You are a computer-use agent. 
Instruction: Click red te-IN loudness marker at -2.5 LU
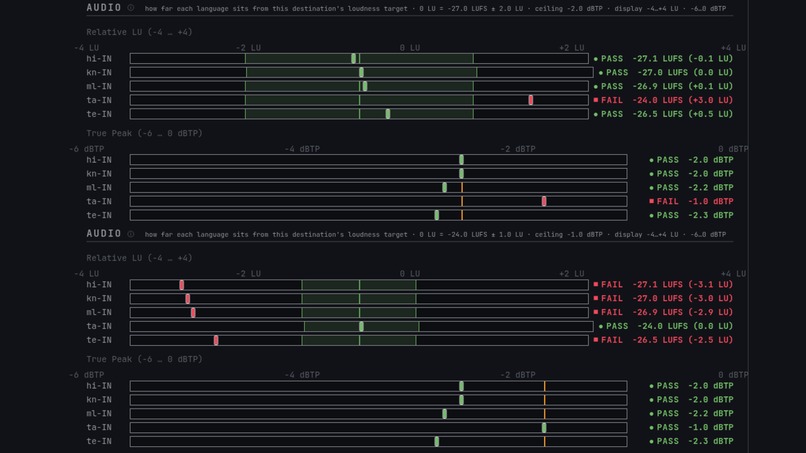pyautogui.click(x=216, y=340)
